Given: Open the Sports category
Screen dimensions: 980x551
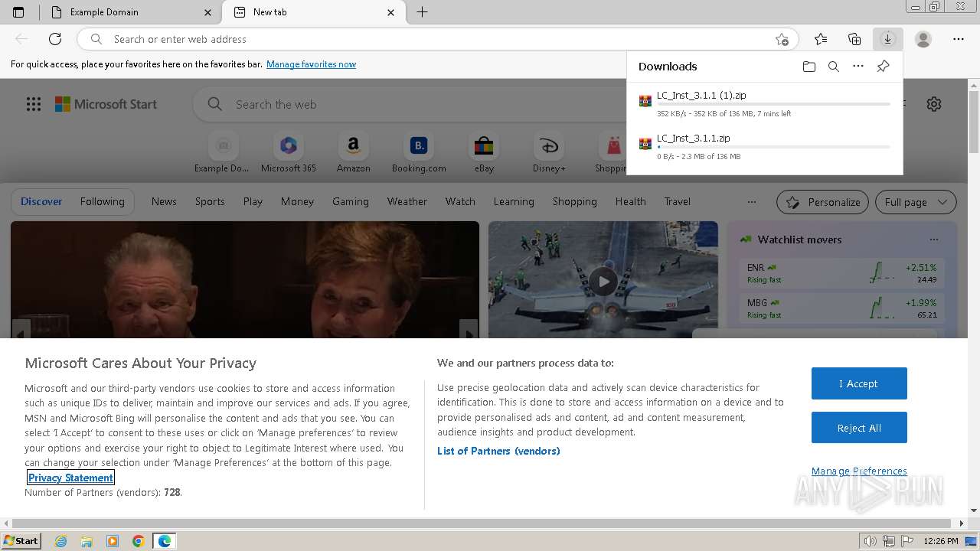Looking at the screenshot, I should 210,202.
